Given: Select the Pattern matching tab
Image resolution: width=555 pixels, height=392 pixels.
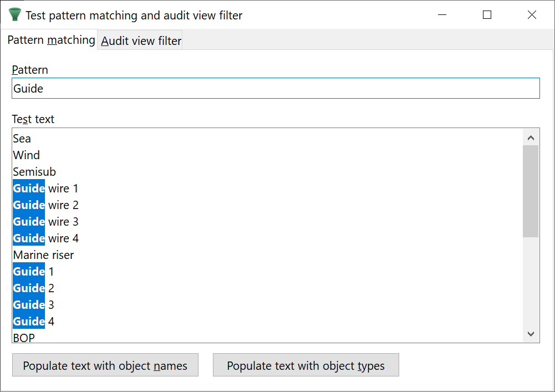Looking at the screenshot, I should pyautogui.click(x=51, y=40).
